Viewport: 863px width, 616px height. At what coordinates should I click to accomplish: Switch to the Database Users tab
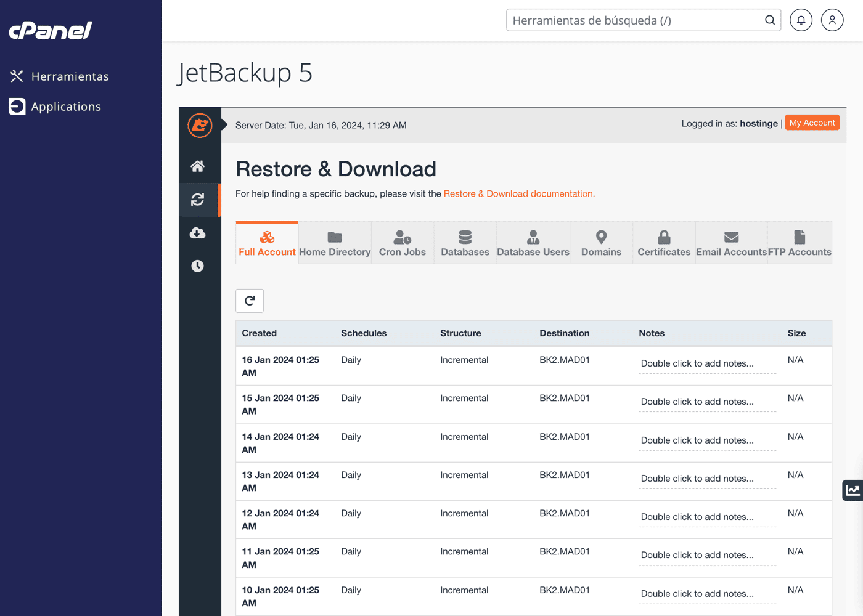point(533,243)
